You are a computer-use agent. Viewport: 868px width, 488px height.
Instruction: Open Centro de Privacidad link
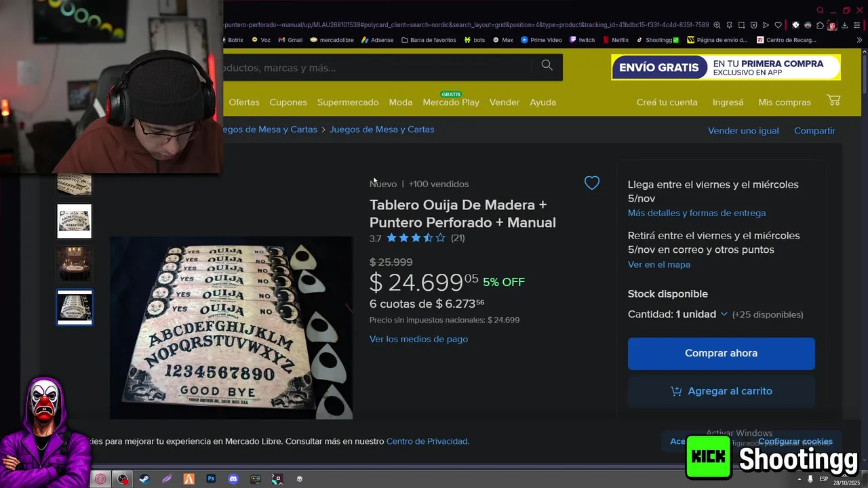point(427,441)
